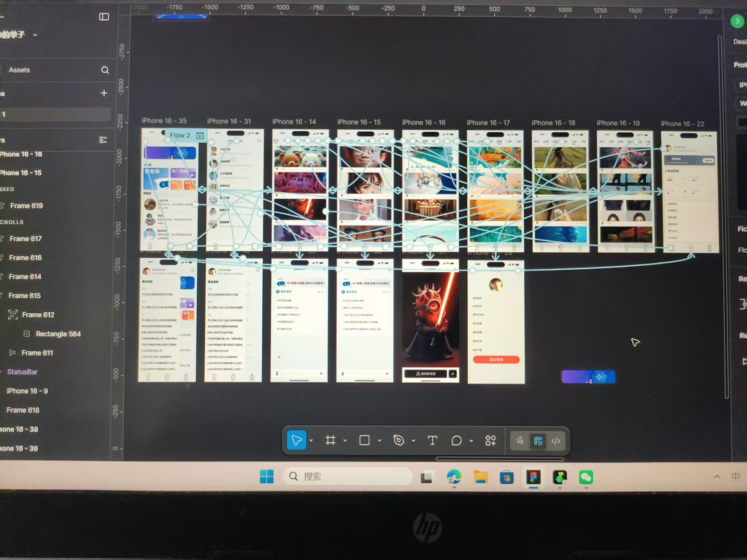Select the Pen tool
The width and height of the screenshot is (747, 560).
click(398, 440)
